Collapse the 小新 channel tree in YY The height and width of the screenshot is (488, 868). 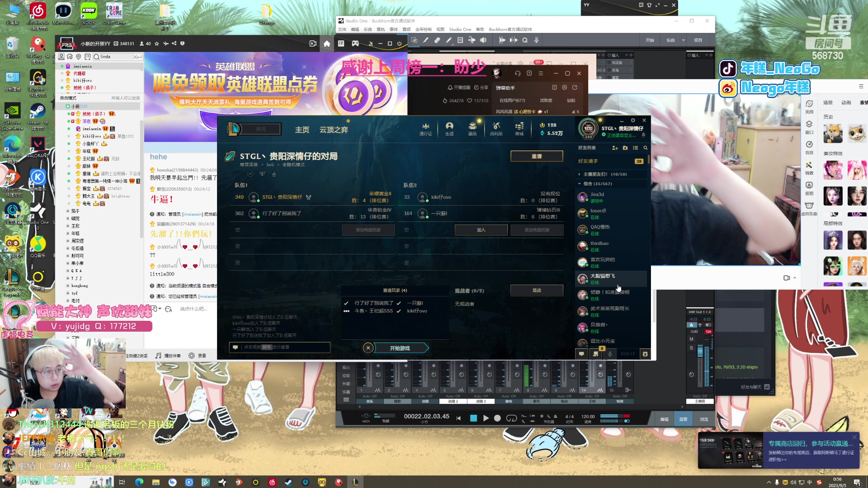point(68,107)
